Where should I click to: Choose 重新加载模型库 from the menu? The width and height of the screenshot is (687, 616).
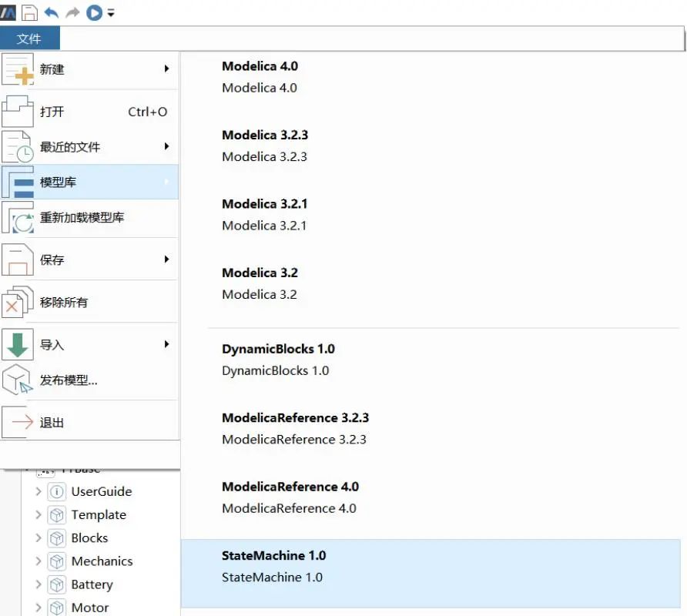(89, 217)
